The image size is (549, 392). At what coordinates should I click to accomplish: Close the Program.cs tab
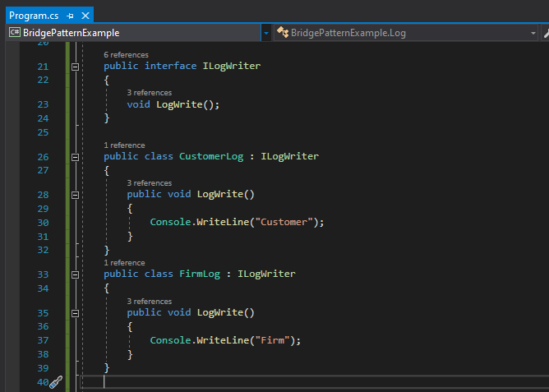point(85,16)
